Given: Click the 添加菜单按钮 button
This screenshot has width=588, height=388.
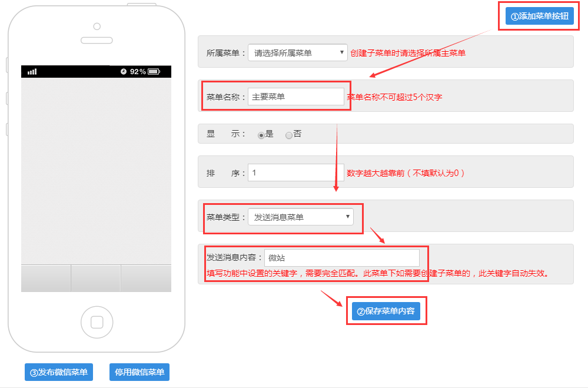Looking at the screenshot, I should [x=540, y=16].
